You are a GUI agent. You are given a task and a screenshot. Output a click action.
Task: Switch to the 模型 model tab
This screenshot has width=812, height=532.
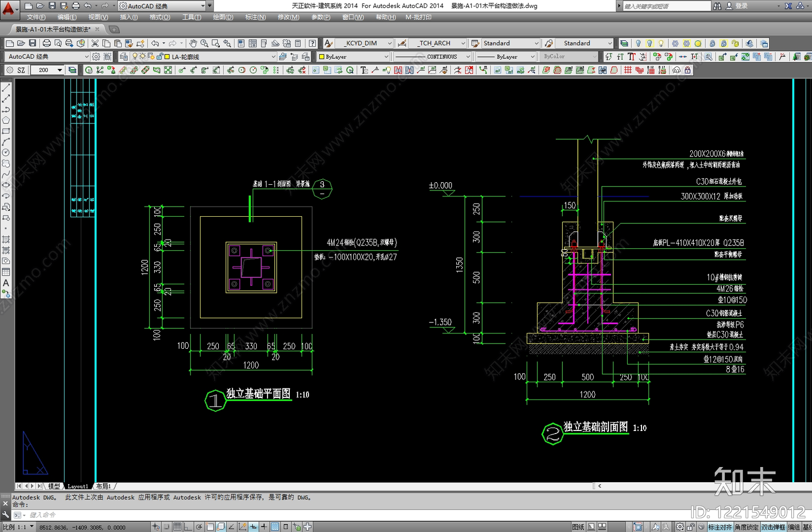(x=54, y=486)
